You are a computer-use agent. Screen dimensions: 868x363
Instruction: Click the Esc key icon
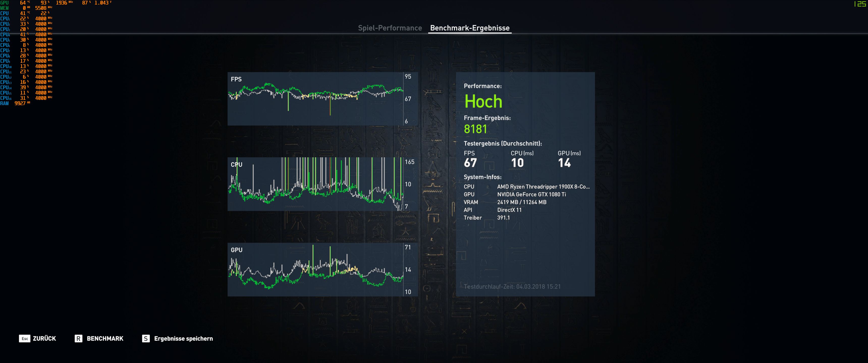click(24, 338)
